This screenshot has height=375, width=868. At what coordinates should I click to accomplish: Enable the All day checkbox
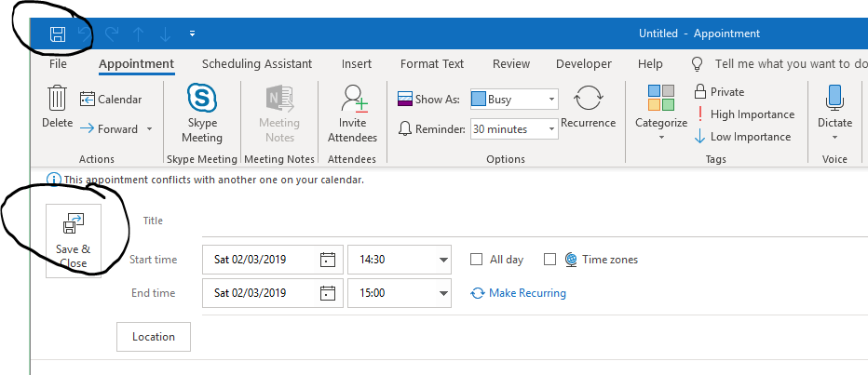(476, 260)
